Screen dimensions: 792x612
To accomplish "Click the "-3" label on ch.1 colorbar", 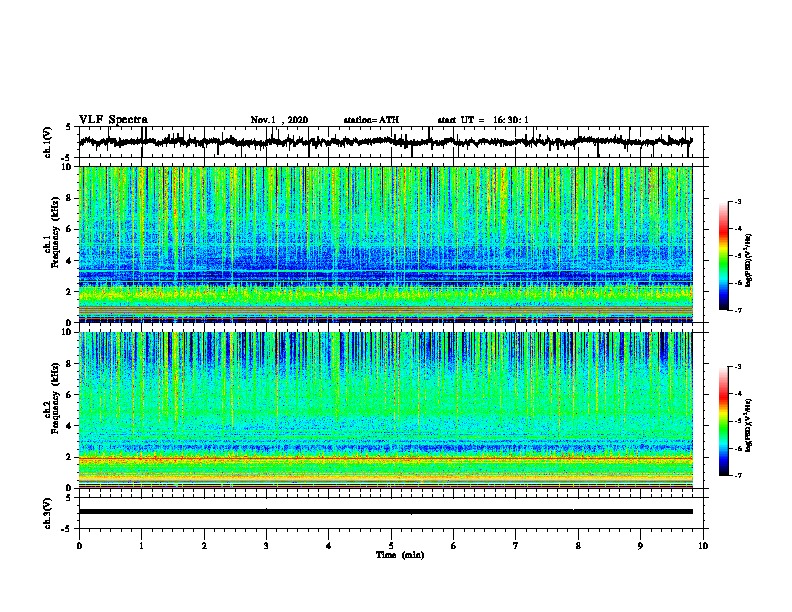I will point(738,201).
